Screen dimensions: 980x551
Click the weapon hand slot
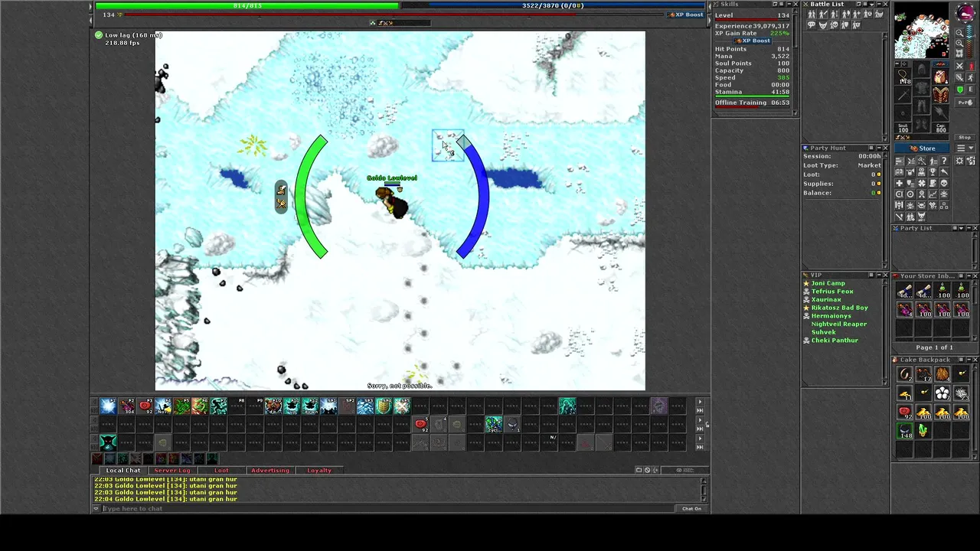coord(903,94)
